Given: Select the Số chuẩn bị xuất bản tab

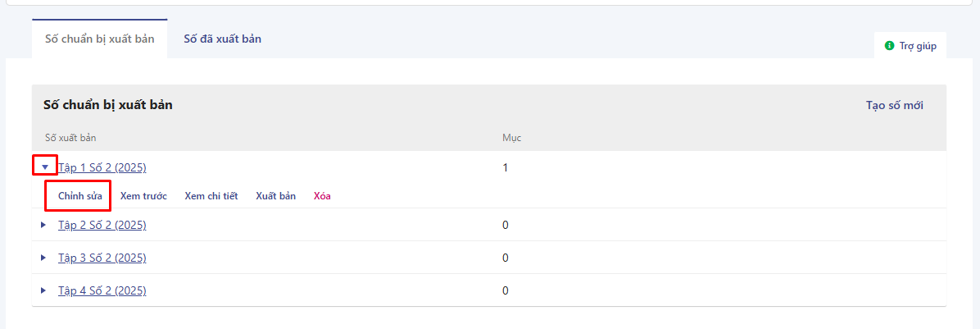Looking at the screenshot, I should click(99, 39).
